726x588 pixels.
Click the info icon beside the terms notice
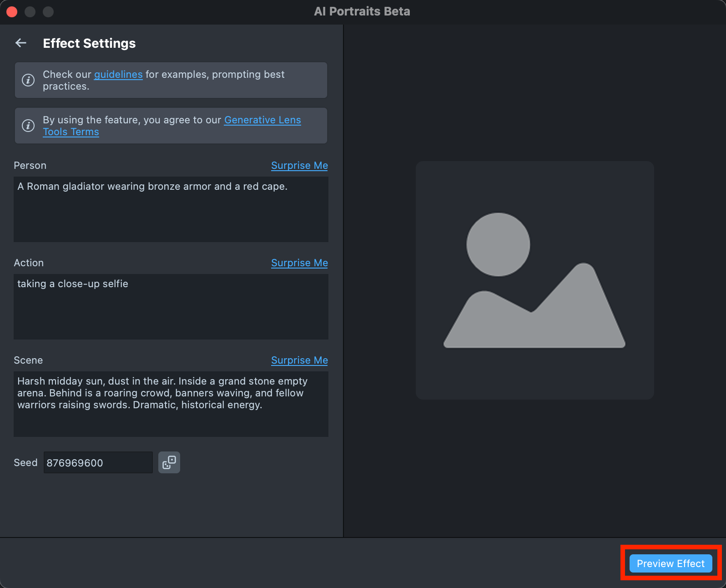pos(28,126)
